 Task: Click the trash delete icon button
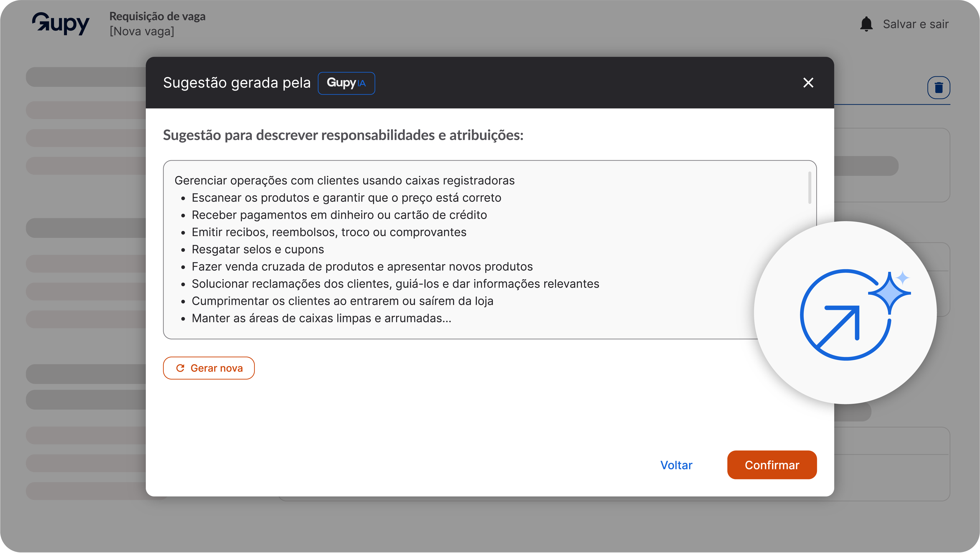(939, 88)
